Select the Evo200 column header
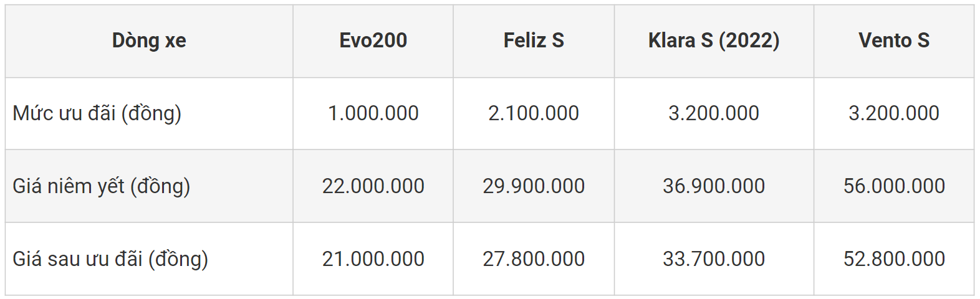This screenshot has height=299, width=980. (x=373, y=40)
